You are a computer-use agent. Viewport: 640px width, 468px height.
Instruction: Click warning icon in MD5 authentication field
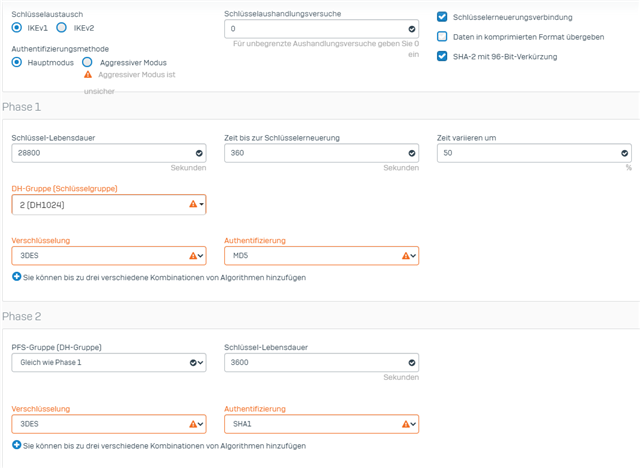(406, 256)
